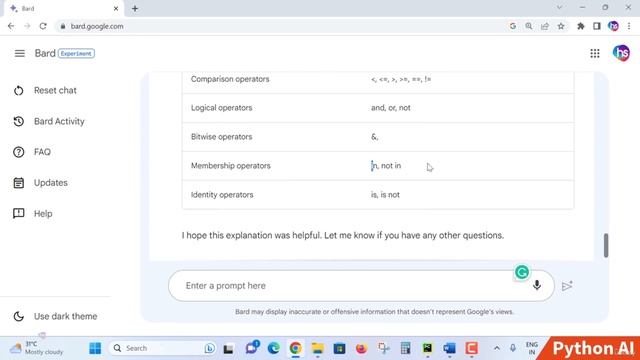
Task: Click the ENG IN language indicator
Action: [532, 348]
